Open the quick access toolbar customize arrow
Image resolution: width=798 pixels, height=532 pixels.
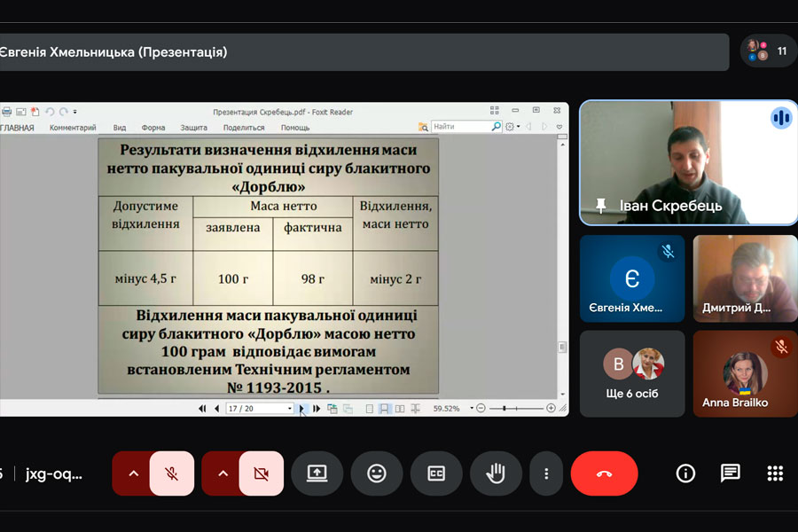(74, 112)
